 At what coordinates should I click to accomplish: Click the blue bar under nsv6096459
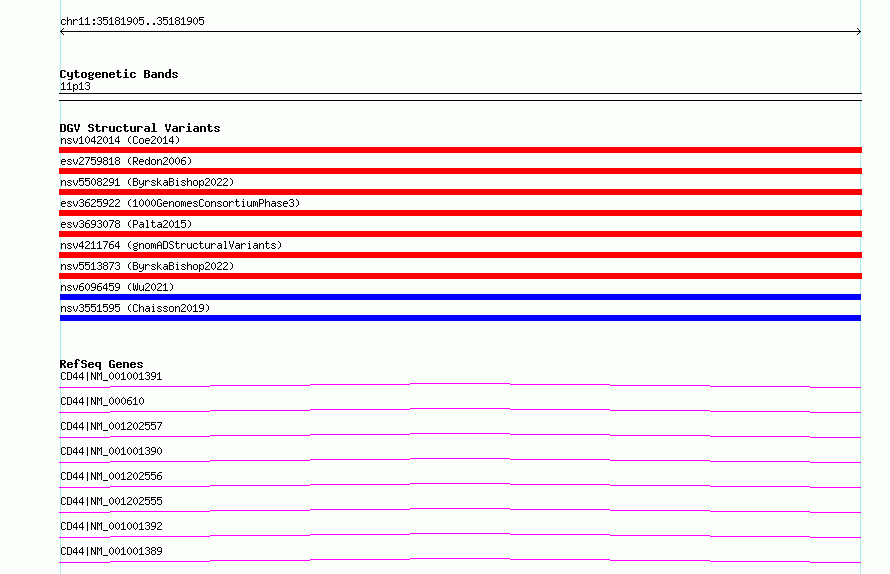(x=460, y=297)
